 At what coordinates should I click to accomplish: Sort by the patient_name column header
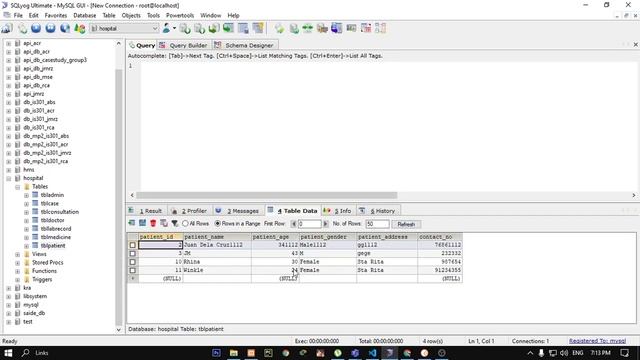tap(217, 237)
